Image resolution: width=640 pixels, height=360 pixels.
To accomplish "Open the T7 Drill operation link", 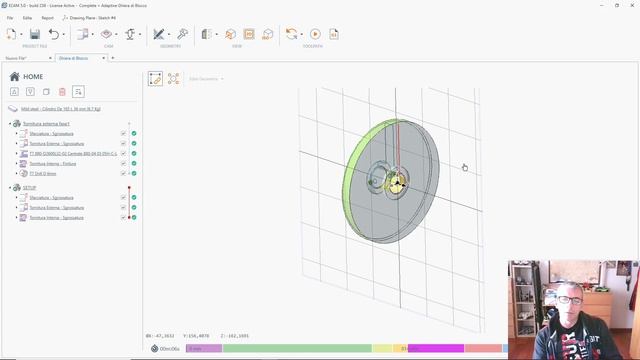I will [x=43, y=173].
